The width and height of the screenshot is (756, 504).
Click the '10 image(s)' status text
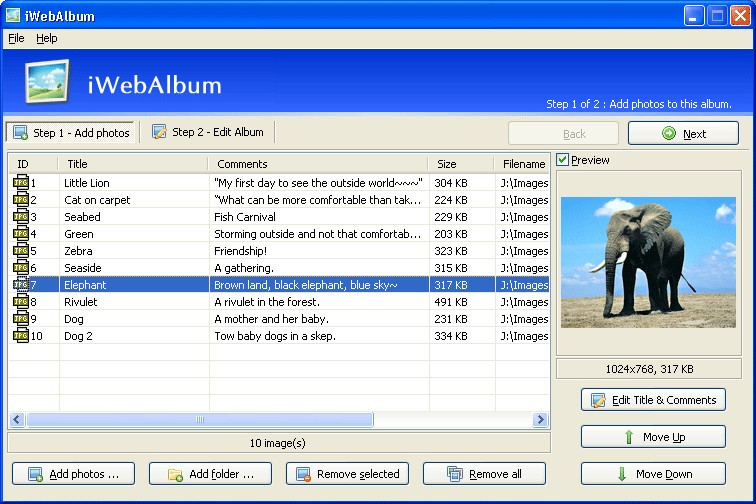coord(277,443)
